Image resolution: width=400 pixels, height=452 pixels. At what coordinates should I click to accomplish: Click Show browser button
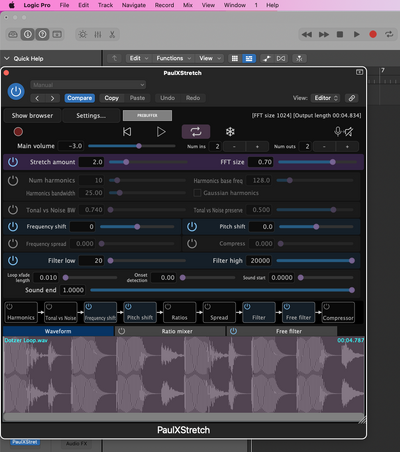[x=32, y=116]
